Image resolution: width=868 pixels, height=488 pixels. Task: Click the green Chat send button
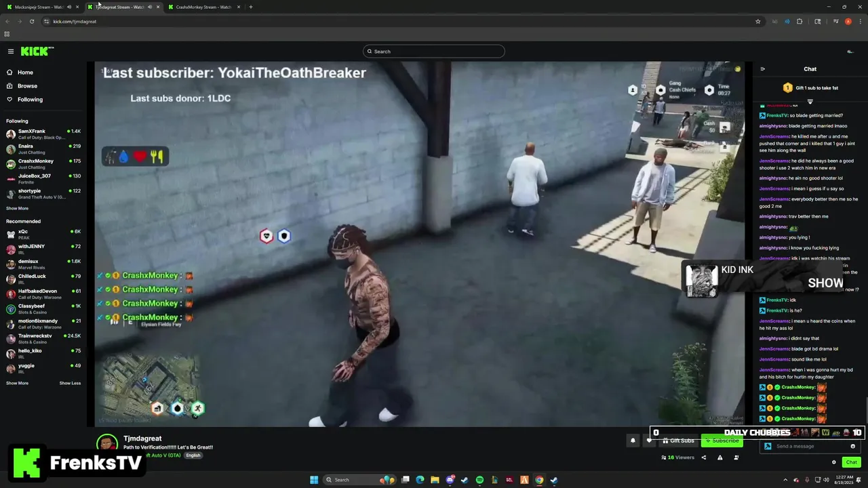click(x=852, y=462)
